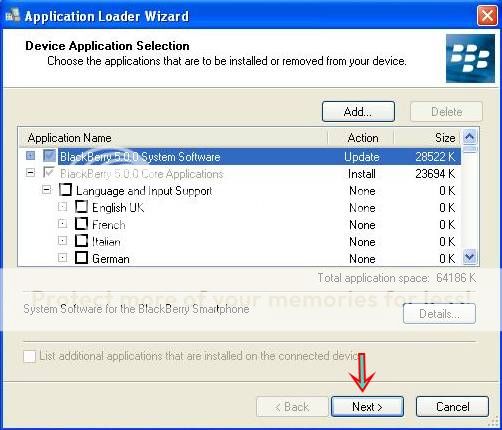Collapse the Language and Input Support node

[x=46, y=190]
